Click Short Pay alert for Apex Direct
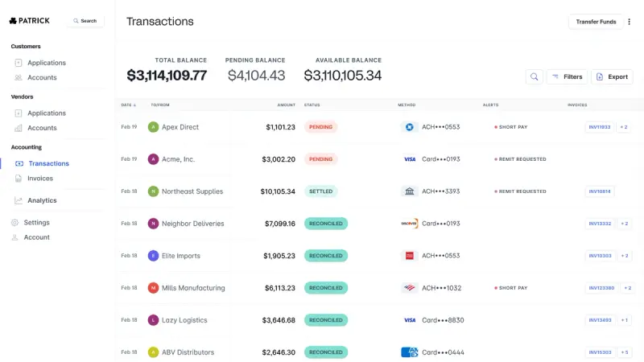Screen dimensions: 644x362 (510, 127)
